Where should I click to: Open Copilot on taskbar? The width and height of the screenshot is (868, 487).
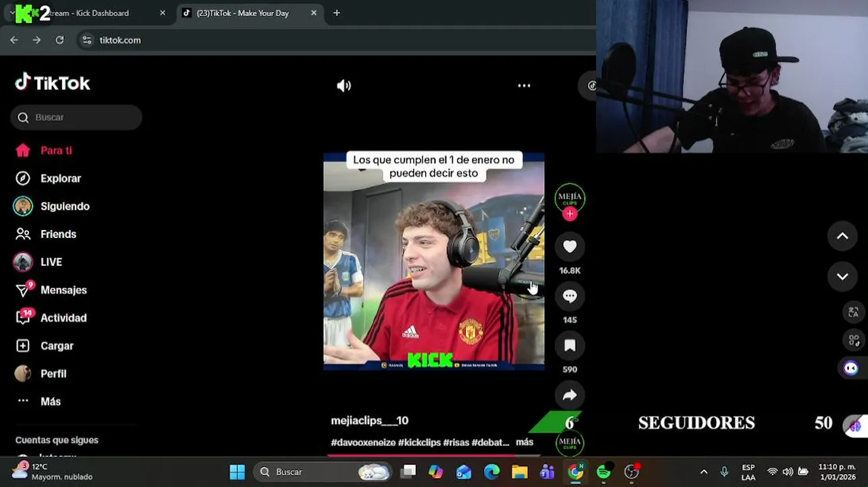tap(436, 472)
